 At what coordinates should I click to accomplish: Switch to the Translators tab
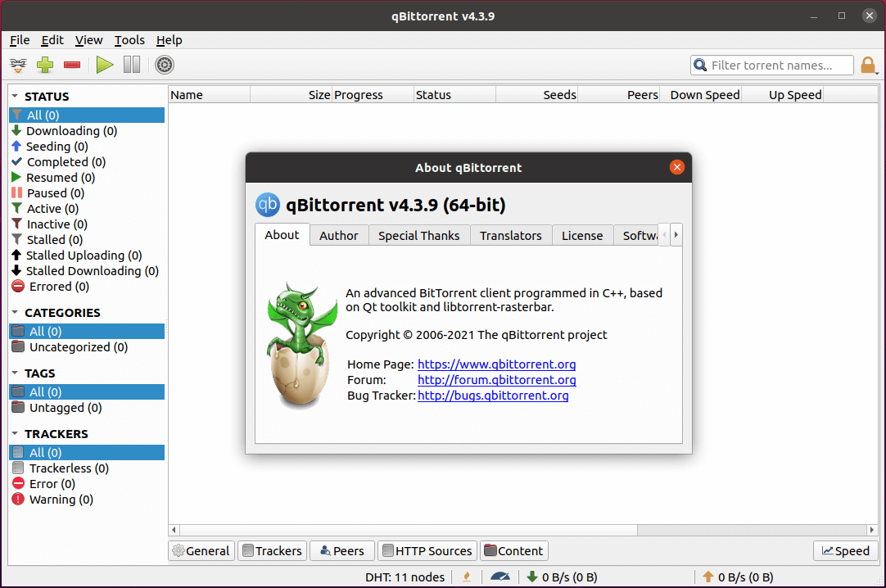pyautogui.click(x=511, y=236)
